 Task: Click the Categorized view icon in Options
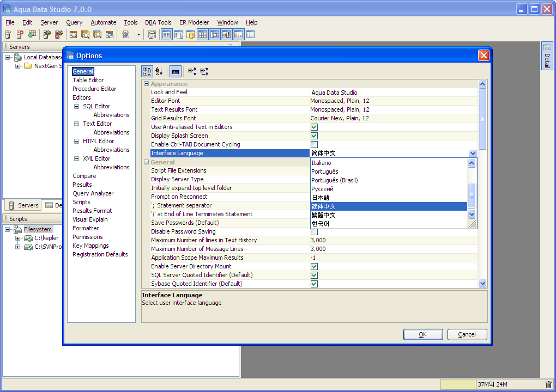click(x=147, y=71)
